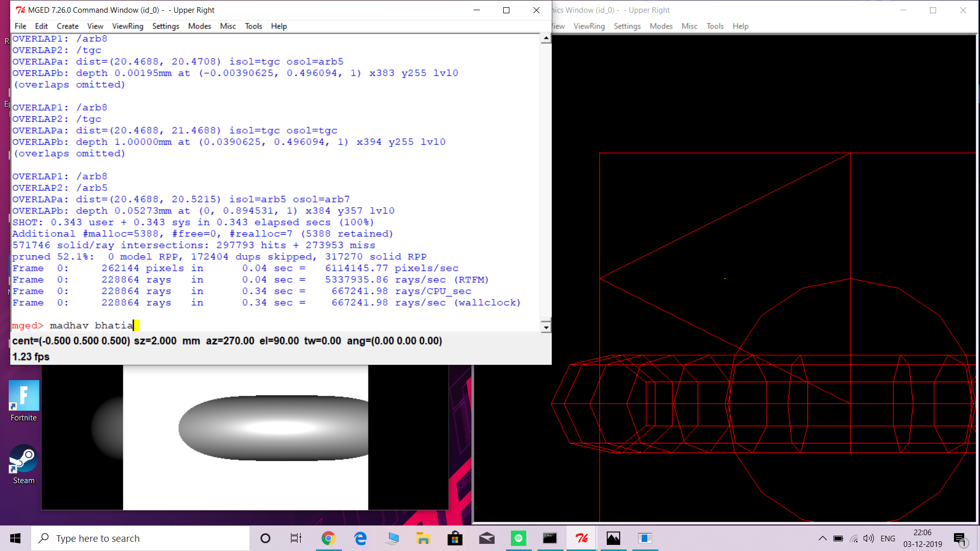980x551 pixels.
Task: Open the Action Center notifications
Action: (x=961, y=538)
